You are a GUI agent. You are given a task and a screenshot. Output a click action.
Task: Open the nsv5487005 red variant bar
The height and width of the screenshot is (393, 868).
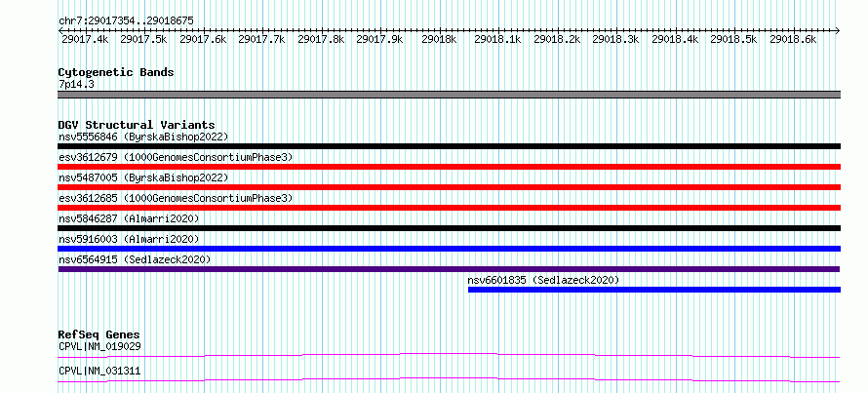pos(450,187)
